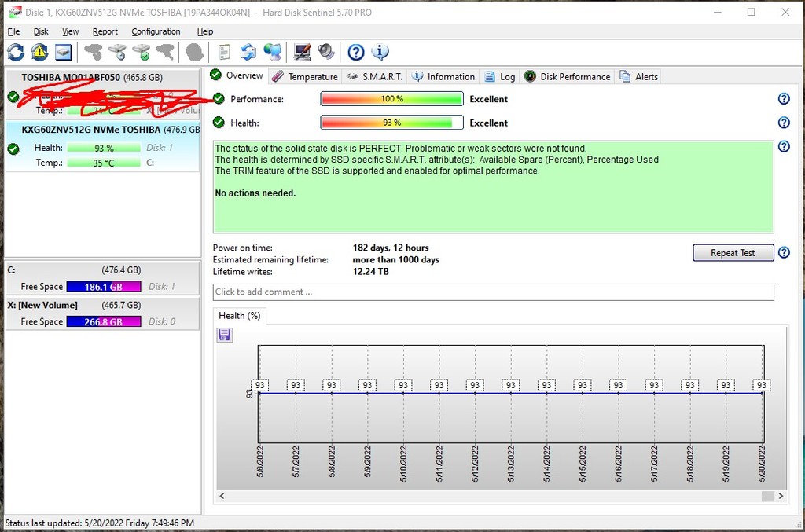
Task: Click the 'more than 1000 days' value
Action: pyautogui.click(x=396, y=259)
